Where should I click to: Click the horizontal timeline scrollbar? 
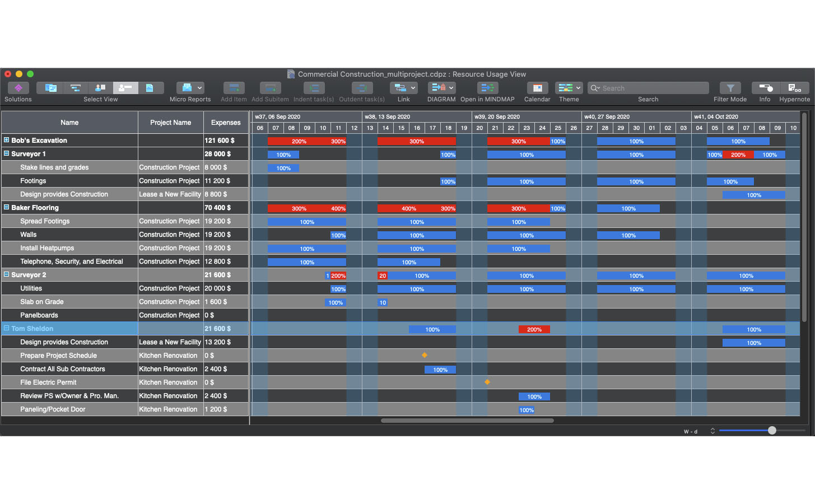click(467, 421)
